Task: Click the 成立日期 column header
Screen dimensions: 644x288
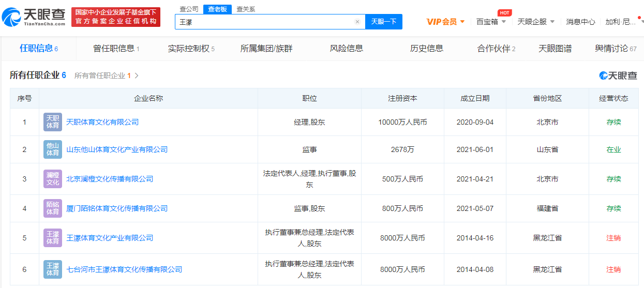Action: click(x=475, y=98)
